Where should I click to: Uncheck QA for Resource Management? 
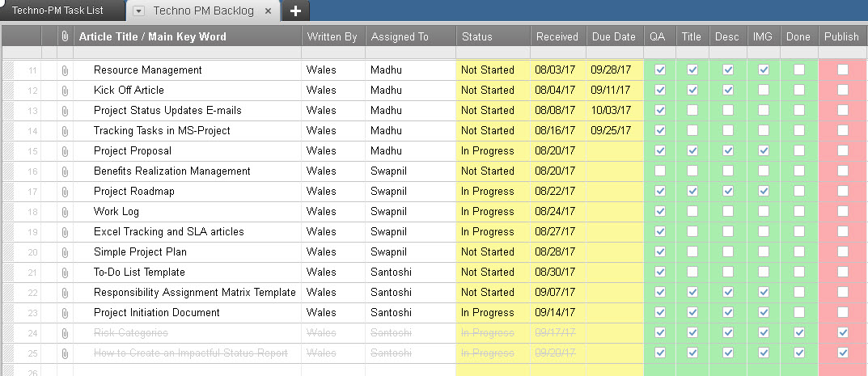point(660,70)
